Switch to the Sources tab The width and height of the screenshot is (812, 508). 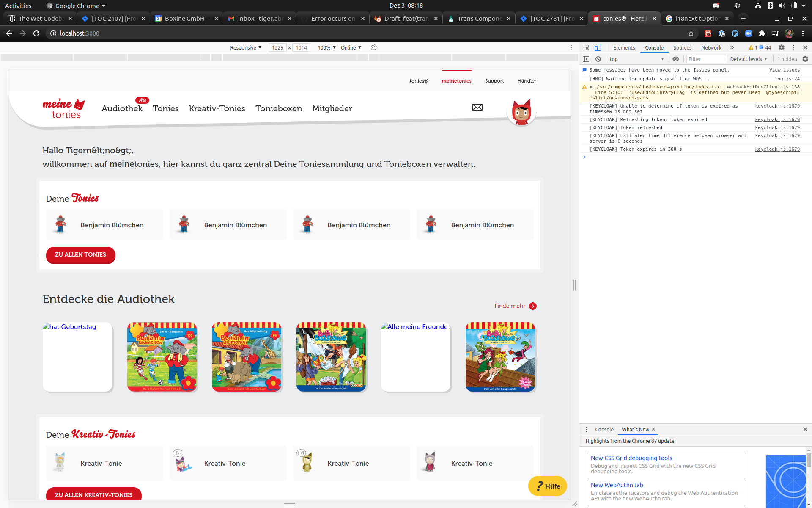click(682, 47)
